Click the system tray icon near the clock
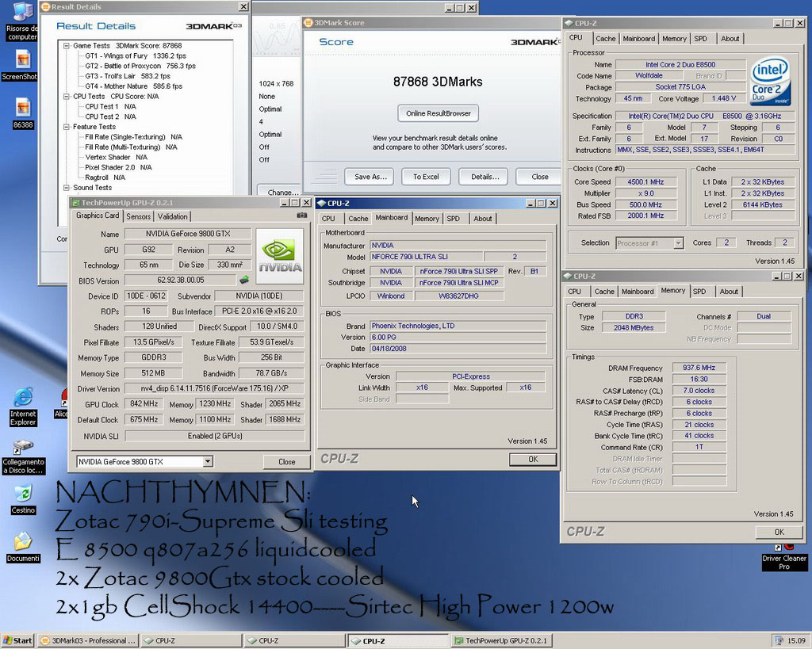Screen dimensions: 812x649 pos(779,641)
